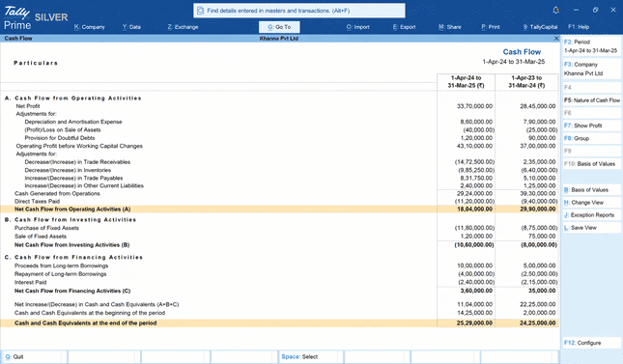Click B: Basis of Values option
The height and width of the screenshot is (364, 623).
pyautogui.click(x=592, y=190)
